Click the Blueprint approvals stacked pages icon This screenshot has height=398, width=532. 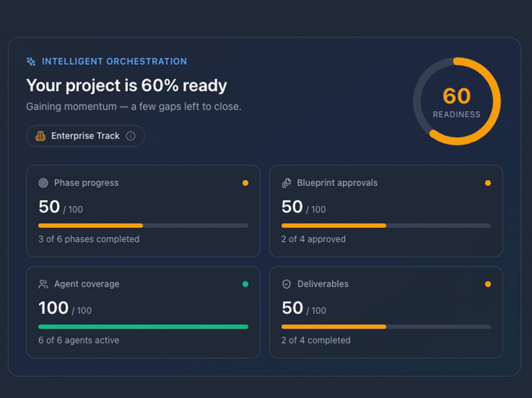point(286,183)
